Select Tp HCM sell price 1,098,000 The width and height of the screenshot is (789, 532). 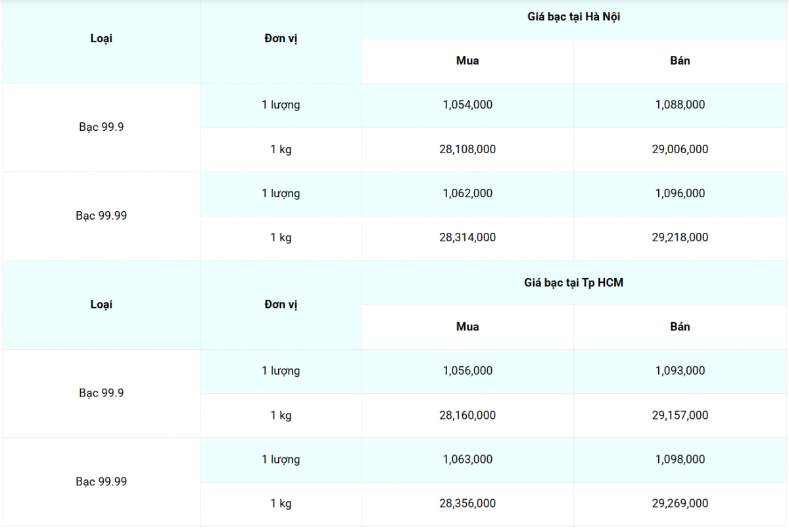click(680, 460)
